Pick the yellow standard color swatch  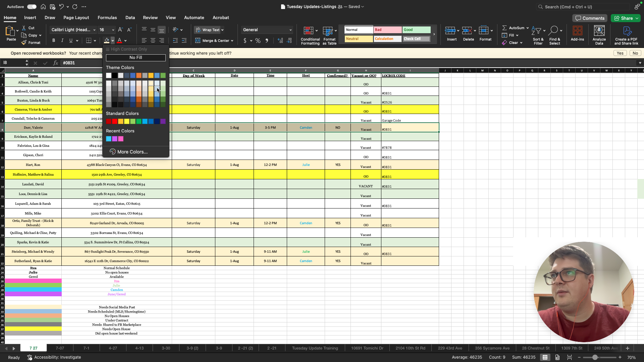[127, 121]
